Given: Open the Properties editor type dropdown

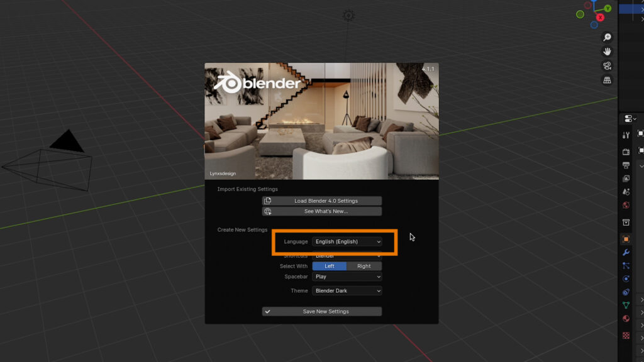Looking at the screenshot, I should [x=630, y=119].
